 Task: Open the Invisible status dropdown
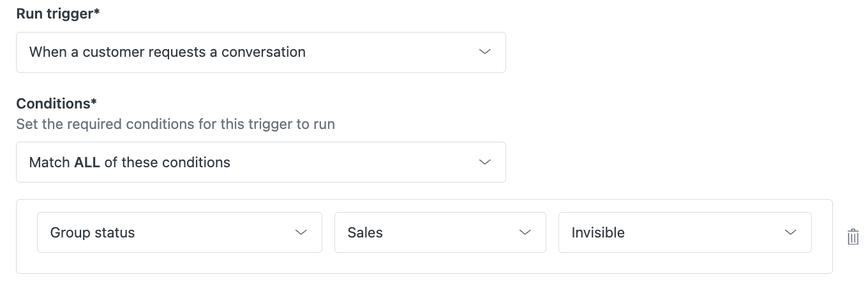click(685, 232)
